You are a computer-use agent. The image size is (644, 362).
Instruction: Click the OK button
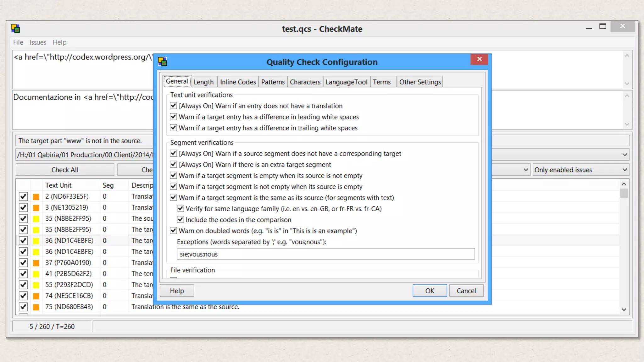pos(430,291)
